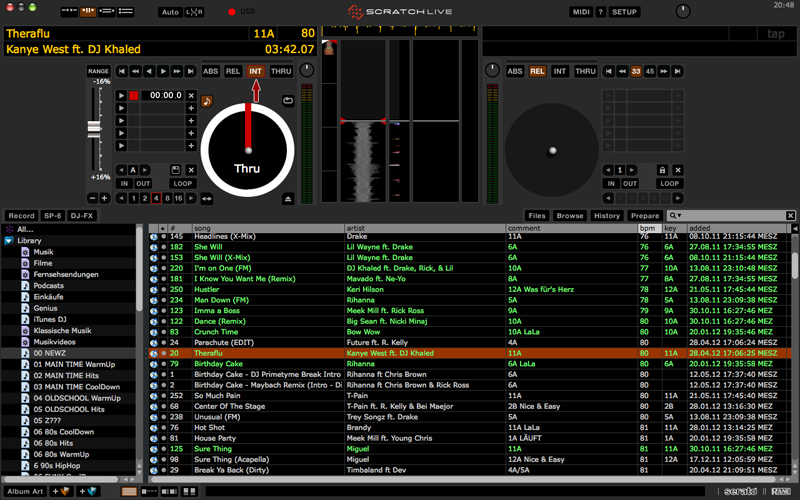The width and height of the screenshot is (800, 500).
Task: Open the SETUP screen
Action: [624, 12]
